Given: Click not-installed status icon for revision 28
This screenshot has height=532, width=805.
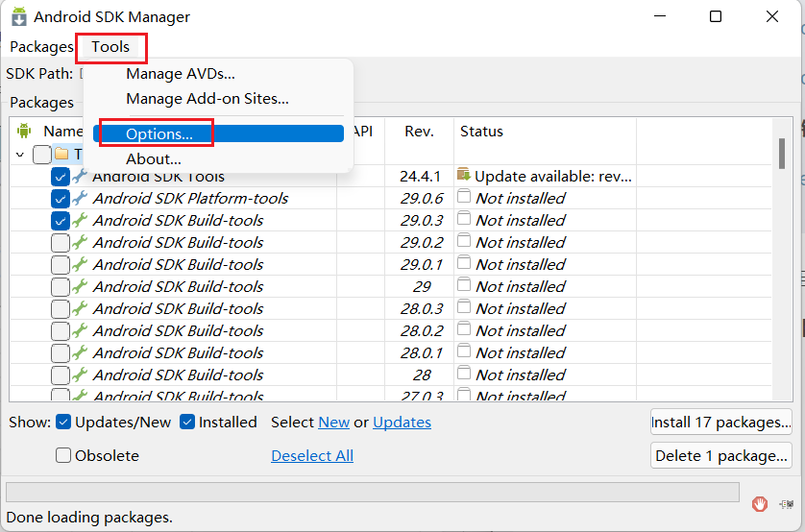Looking at the screenshot, I should click(464, 373).
